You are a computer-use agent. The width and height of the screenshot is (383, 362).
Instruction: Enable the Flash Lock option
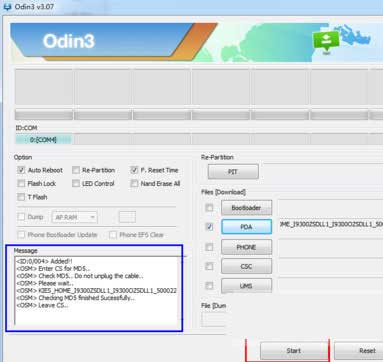tap(21, 183)
